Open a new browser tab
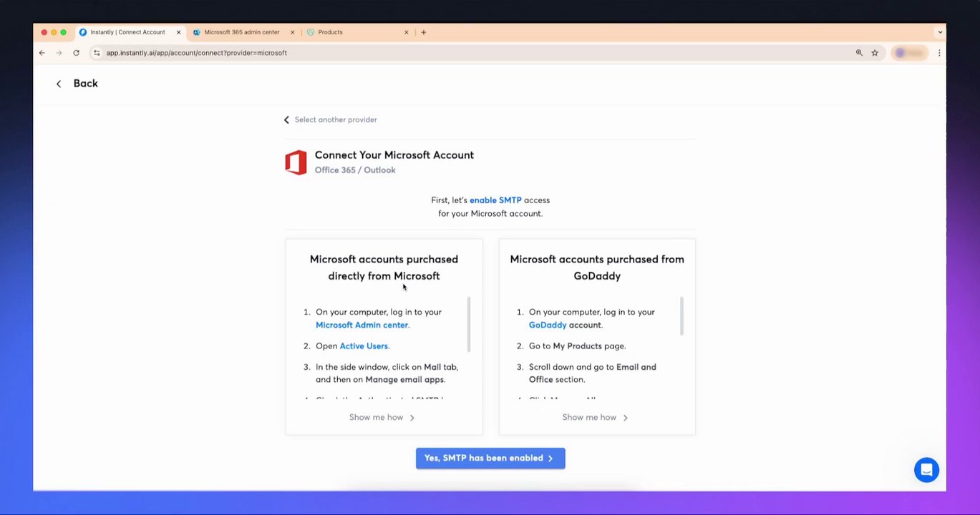 [424, 32]
